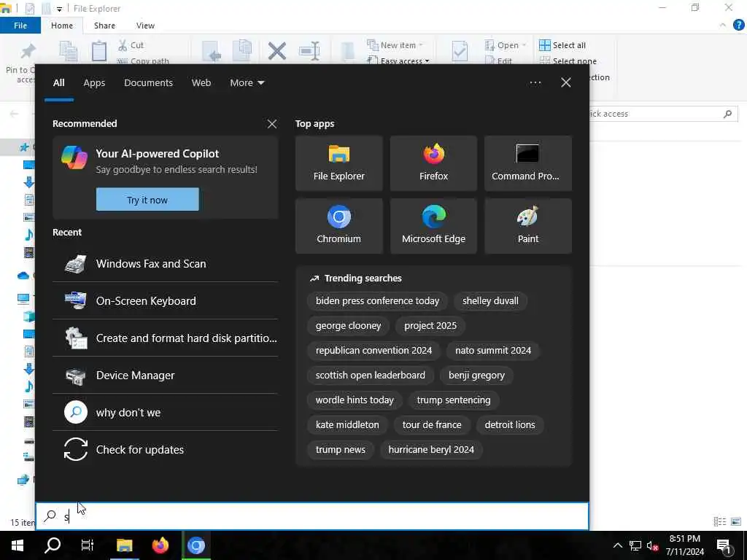Open File Explorer from Top apps
This screenshot has height=560, width=747.
pyautogui.click(x=338, y=163)
